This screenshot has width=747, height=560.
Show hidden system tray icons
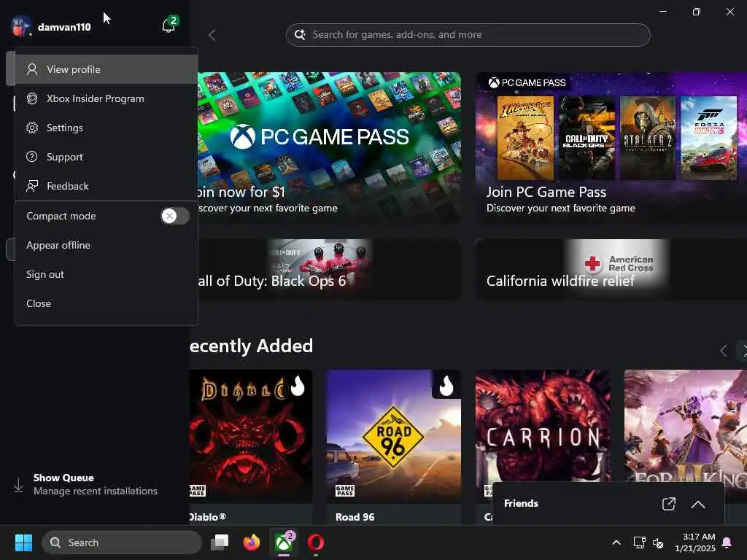click(x=616, y=542)
